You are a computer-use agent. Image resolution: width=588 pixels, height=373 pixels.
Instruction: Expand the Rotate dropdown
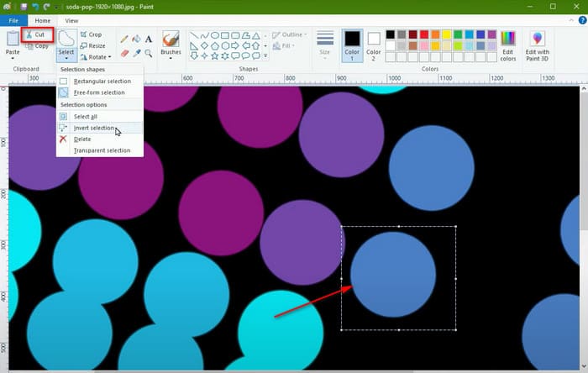coord(109,57)
